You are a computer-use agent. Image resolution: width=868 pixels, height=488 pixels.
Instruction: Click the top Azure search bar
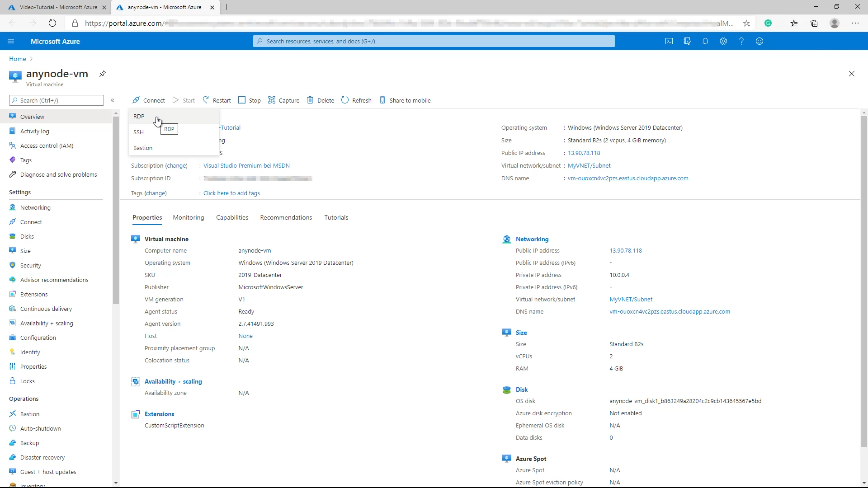tap(434, 41)
